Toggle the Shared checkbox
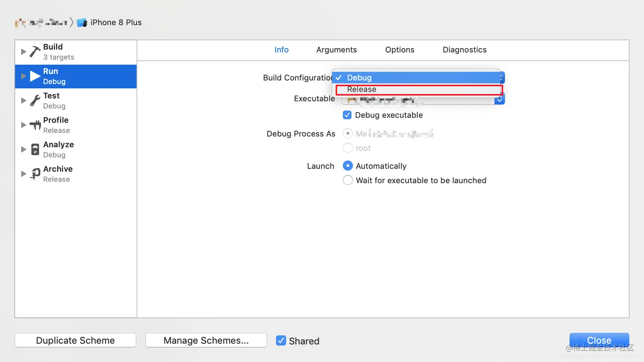Screen dimensions: 644x362 [x=281, y=340]
